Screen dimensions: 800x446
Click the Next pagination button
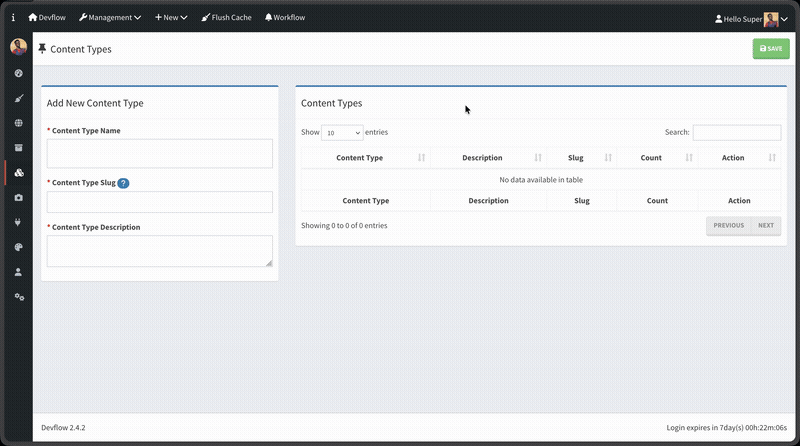tap(766, 226)
